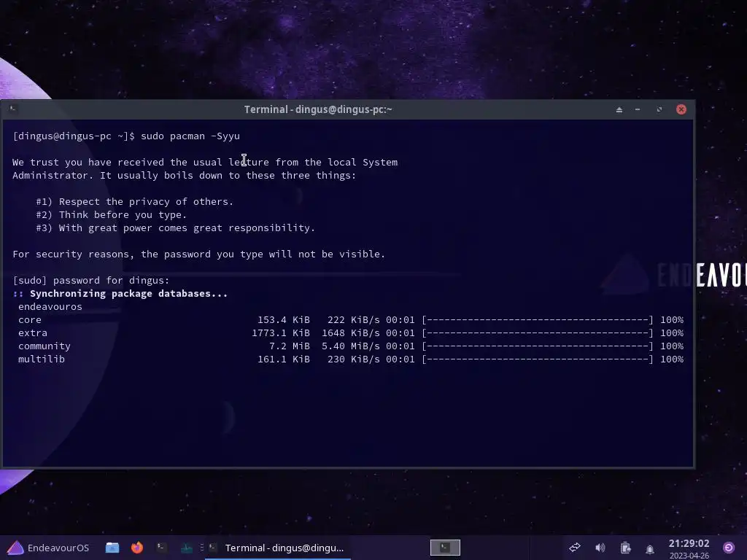Click the 'extra' repository name
The height and width of the screenshot is (560, 747).
tap(32, 332)
